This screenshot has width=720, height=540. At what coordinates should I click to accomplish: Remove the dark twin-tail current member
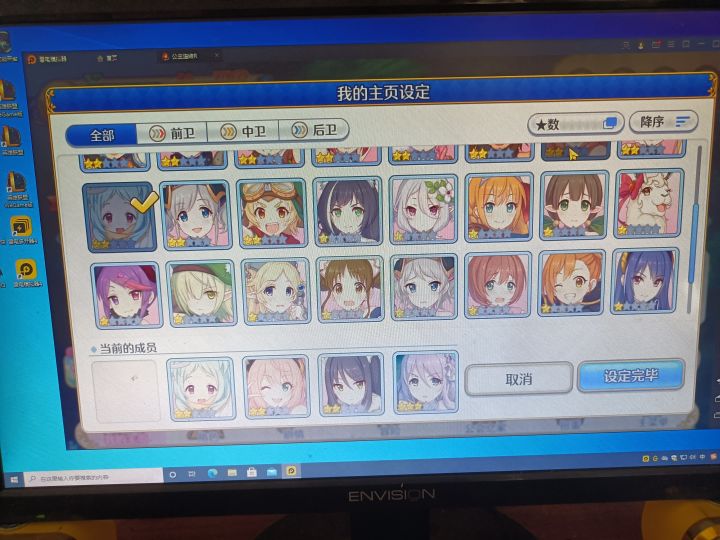[x=351, y=385]
